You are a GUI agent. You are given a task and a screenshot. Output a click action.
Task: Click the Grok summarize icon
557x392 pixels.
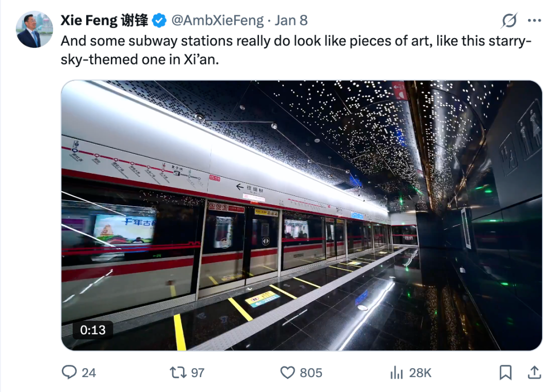(x=510, y=19)
